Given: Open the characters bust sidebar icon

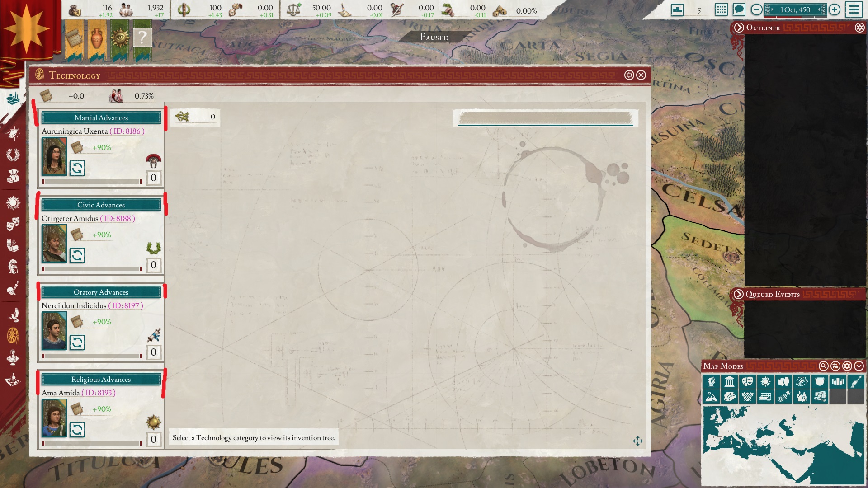Looking at the screenshot, I should 13,357.
